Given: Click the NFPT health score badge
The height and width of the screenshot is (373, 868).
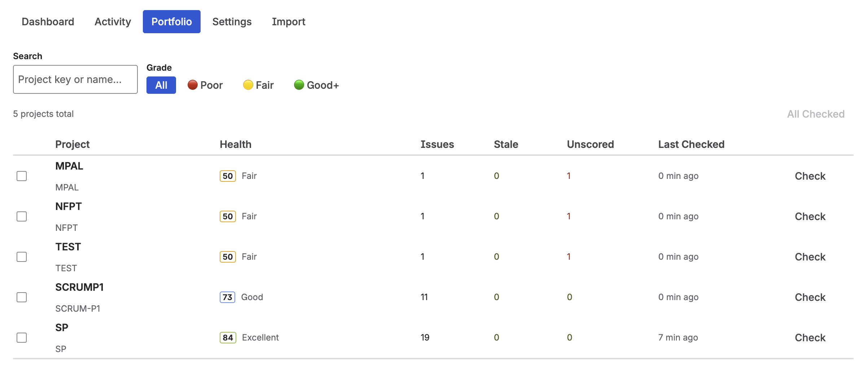Looking at the screenshot, I should [x=227, y=216].
